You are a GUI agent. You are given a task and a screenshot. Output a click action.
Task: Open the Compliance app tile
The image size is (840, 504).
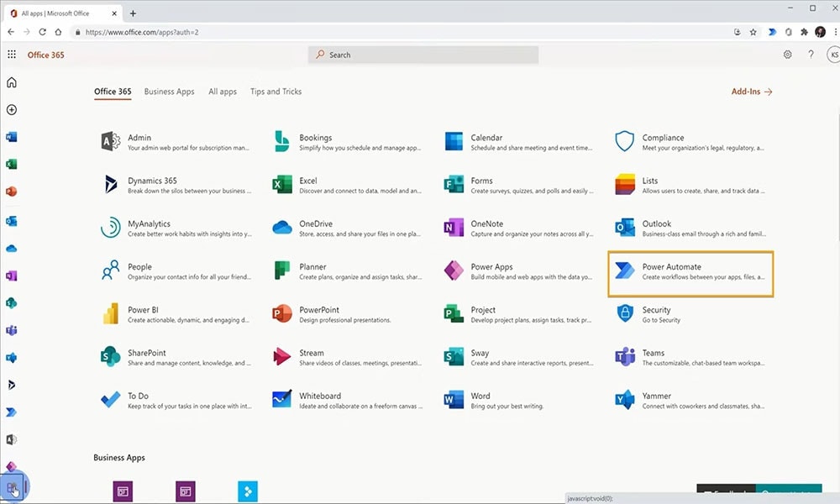(690, 142)
